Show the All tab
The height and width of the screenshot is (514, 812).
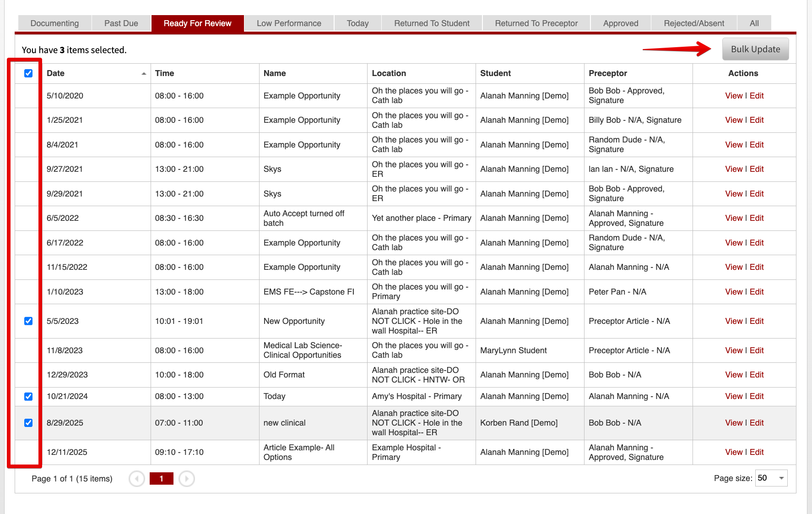point(754,23)
